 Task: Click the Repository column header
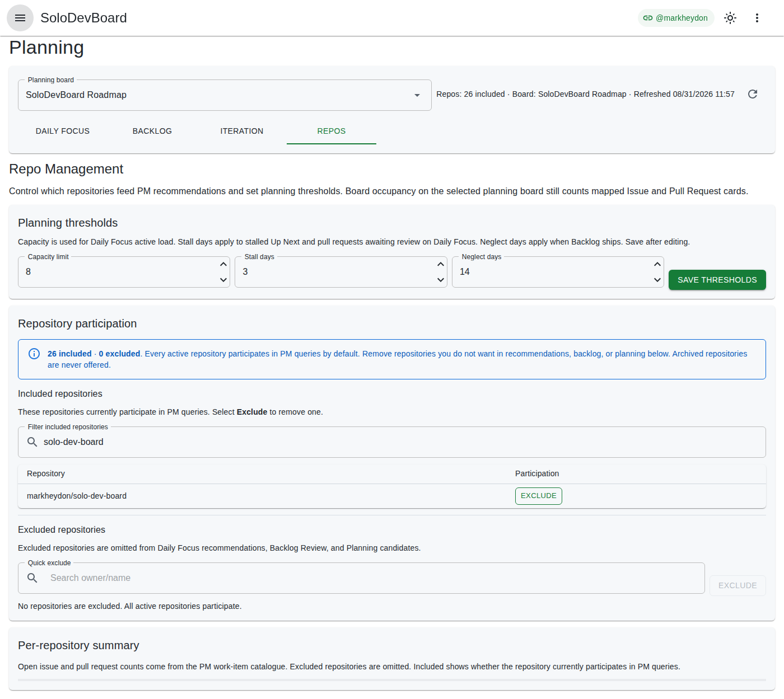point(46,473)
